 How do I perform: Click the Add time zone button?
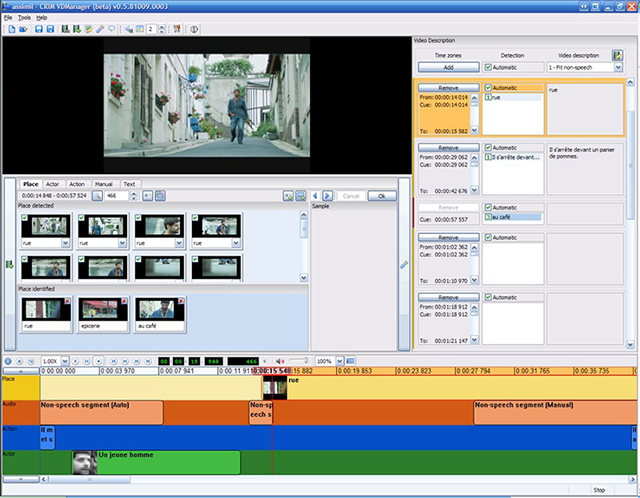click(449, 67)
